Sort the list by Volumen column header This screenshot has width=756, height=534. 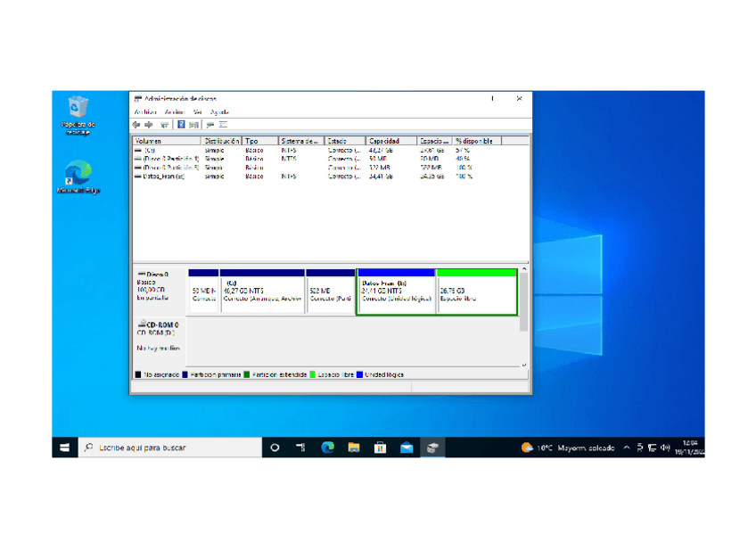167,141
